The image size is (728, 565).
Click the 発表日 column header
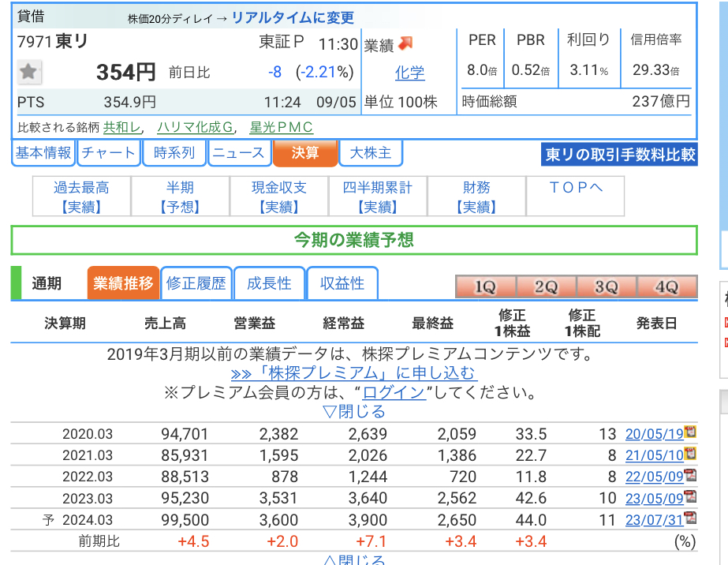tap(656, 323)
